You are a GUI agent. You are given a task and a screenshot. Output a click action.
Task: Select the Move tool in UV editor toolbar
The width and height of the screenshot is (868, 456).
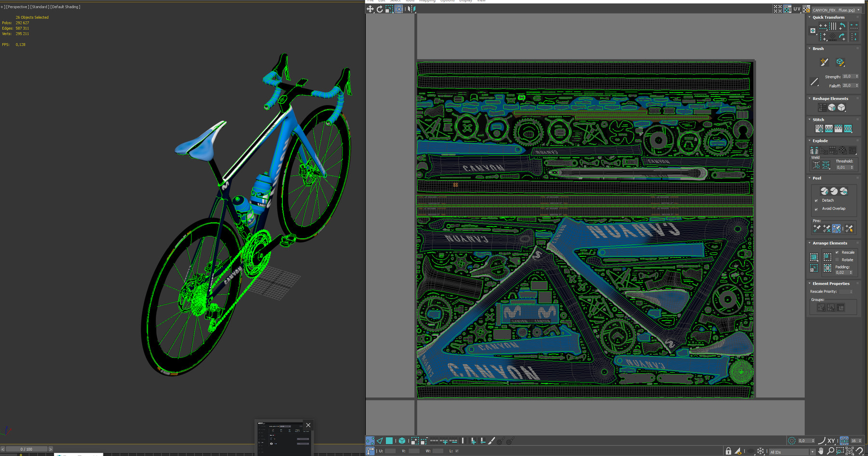tap(370, 9)
